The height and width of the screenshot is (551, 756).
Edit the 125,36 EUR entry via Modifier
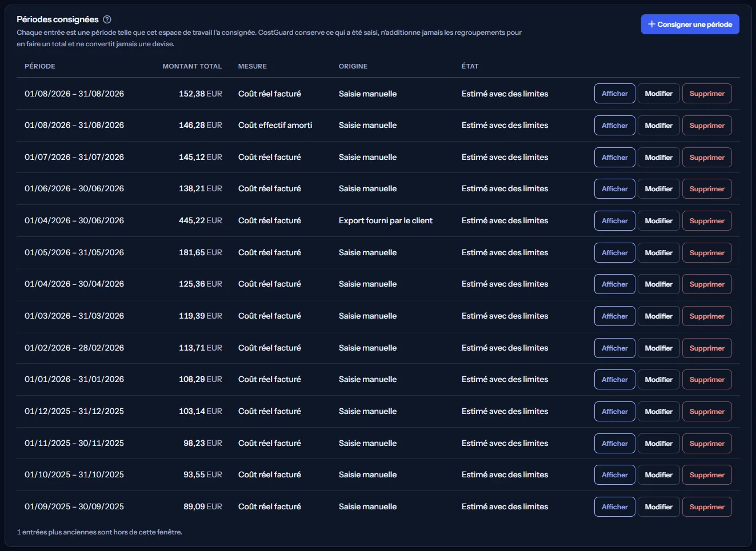click(x=658, y=284)
